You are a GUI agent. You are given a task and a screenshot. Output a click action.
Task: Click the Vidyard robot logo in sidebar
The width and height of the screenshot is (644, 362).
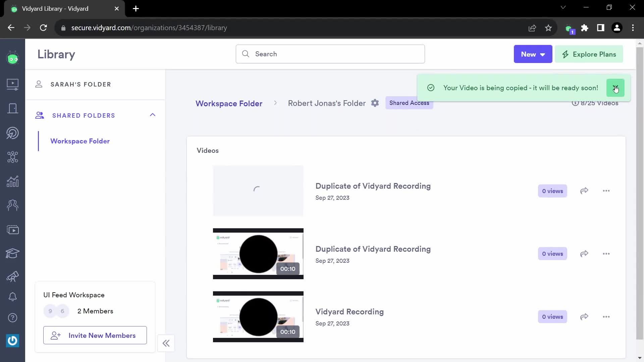click(x=13, y=58)
